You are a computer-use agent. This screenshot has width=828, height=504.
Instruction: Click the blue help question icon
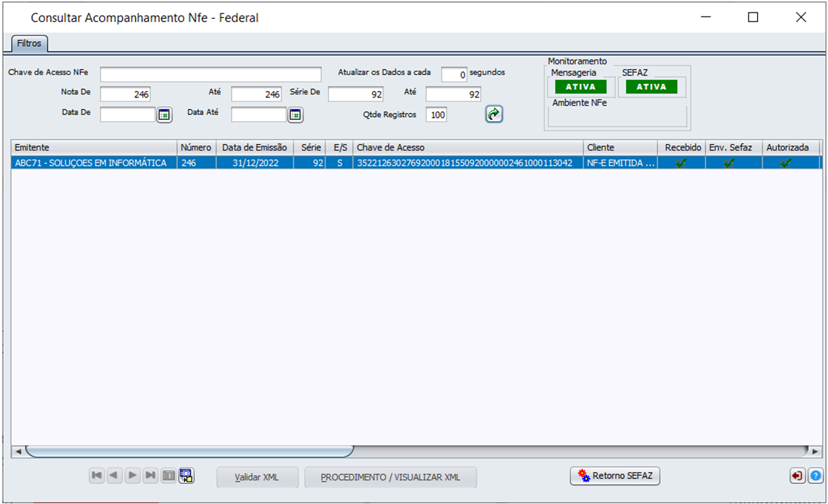[x=815, y=476]
